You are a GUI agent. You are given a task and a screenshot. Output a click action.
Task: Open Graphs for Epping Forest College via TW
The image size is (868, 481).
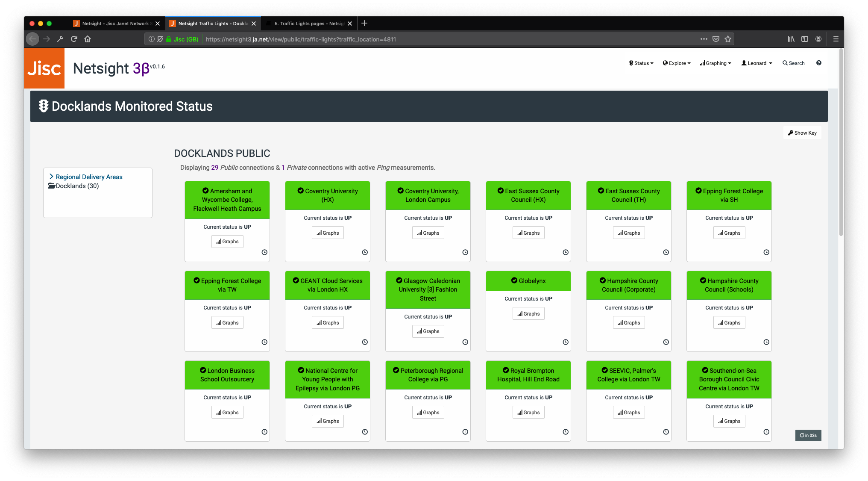(227, 323)
